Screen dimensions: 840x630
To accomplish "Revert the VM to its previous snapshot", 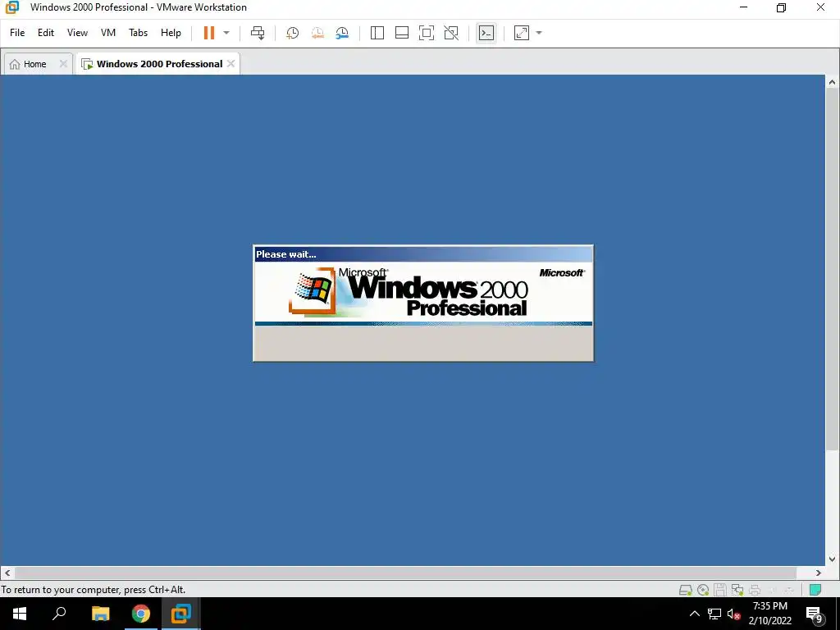I will point(317,33).
